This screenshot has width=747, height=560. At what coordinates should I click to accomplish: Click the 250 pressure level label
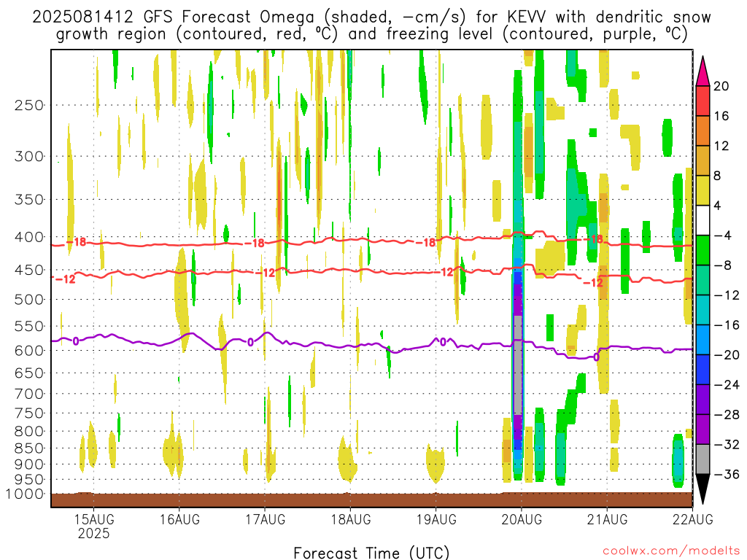click(29, 105)
